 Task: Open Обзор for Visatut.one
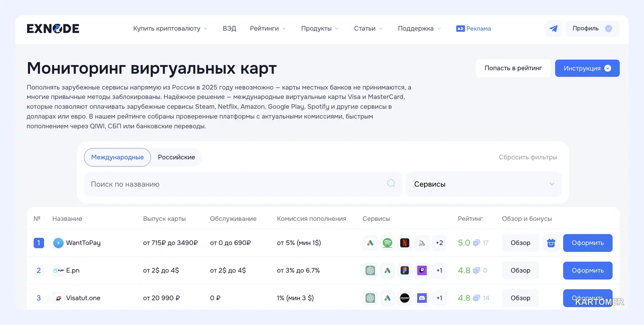pyautogui.click(x=521, y=298)
